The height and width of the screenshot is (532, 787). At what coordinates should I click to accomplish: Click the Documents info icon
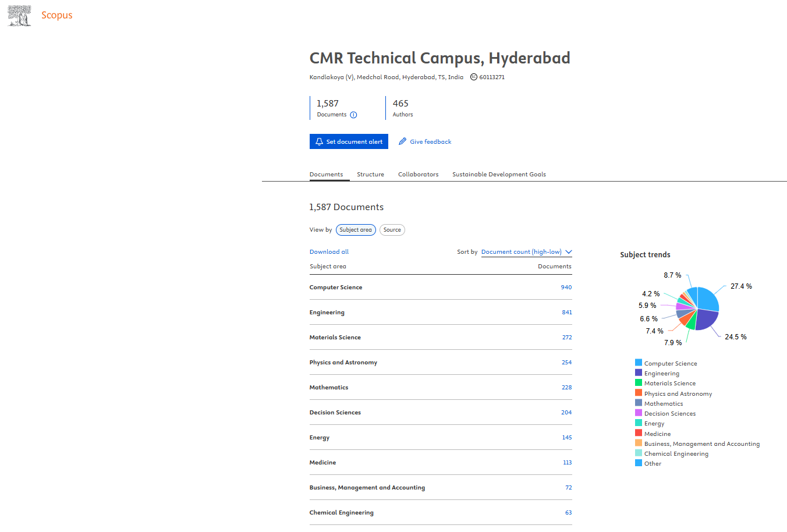point(353,115)
